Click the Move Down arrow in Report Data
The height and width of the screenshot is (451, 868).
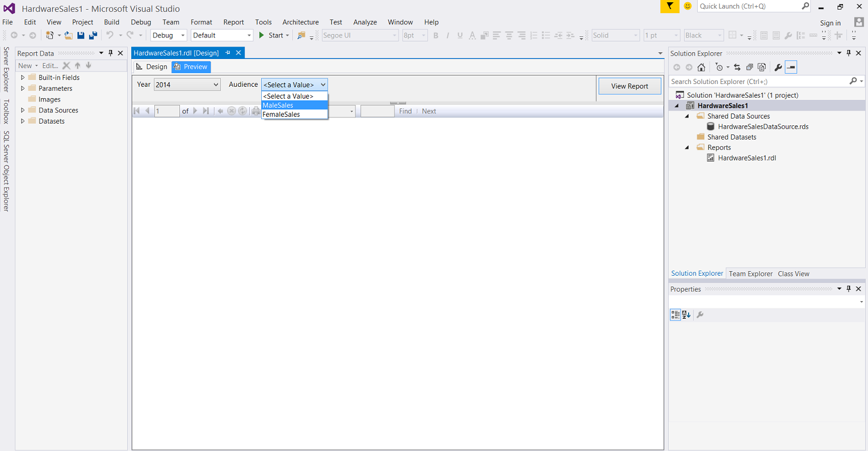[x=89, y=66]
